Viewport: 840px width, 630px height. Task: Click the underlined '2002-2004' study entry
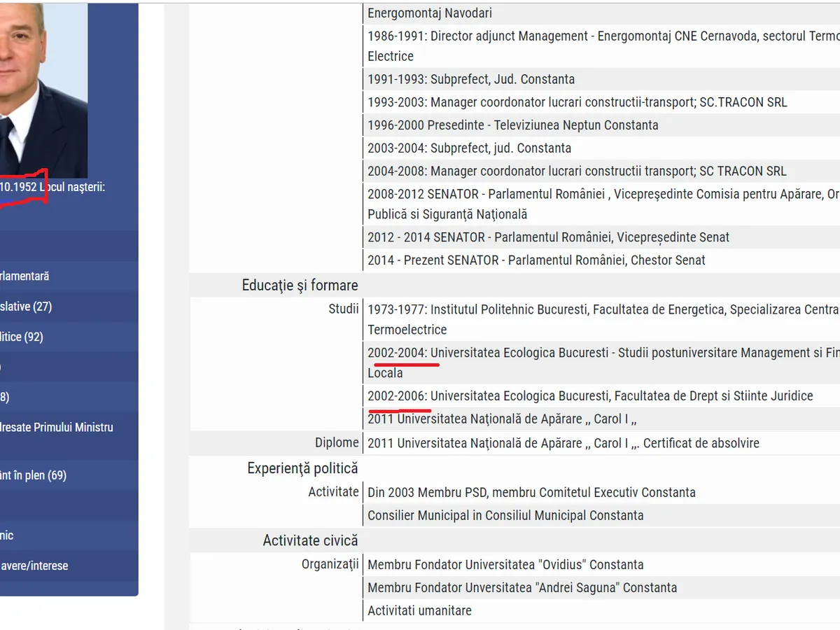point(397,353)
